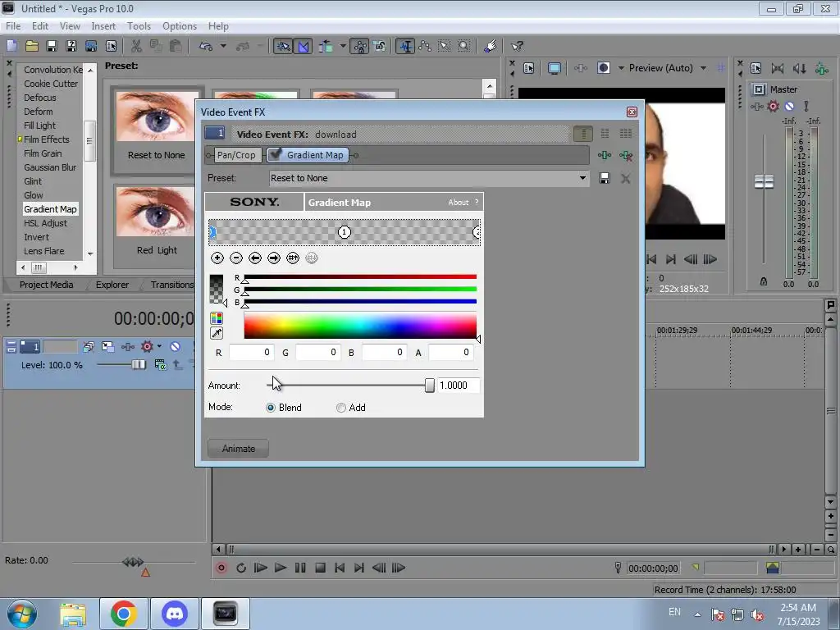
Task: Select gradient control point 1
Action: pos(345,232)
